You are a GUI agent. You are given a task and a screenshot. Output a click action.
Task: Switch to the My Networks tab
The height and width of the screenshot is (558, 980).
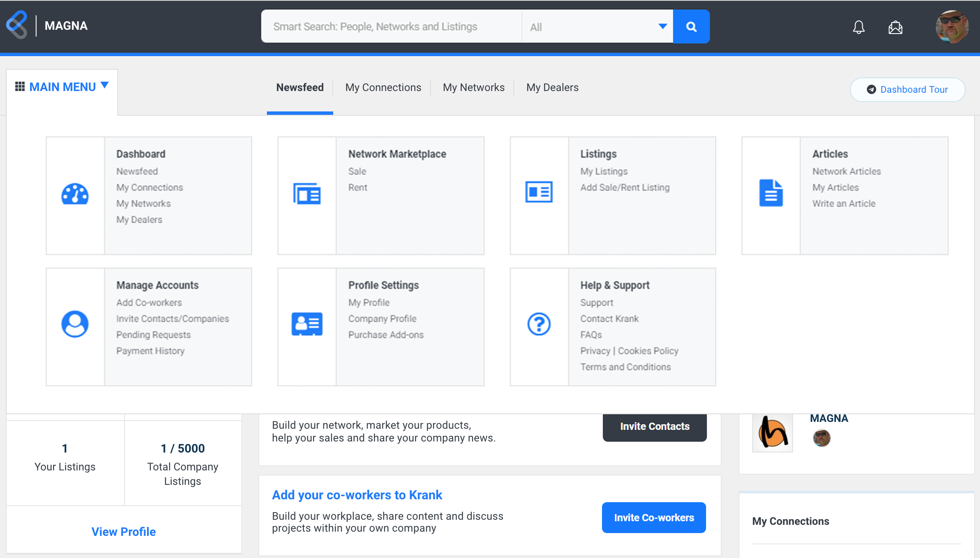(474, 88)
